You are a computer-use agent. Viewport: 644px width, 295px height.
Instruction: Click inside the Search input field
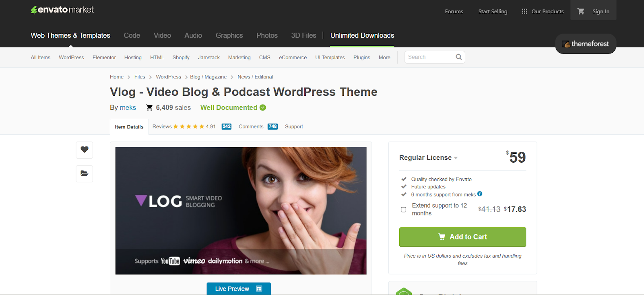(x=429, y=57)
